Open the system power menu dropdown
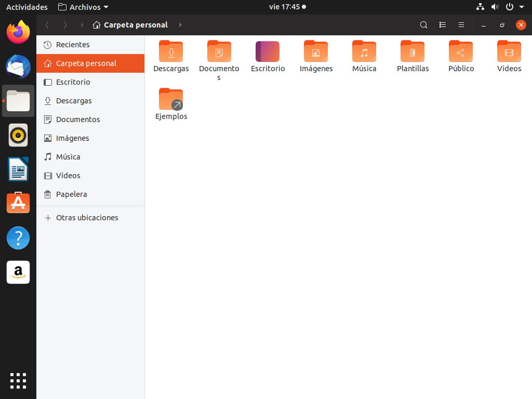The height and width of the screenshot is (399, 532). tap(514, 7)
